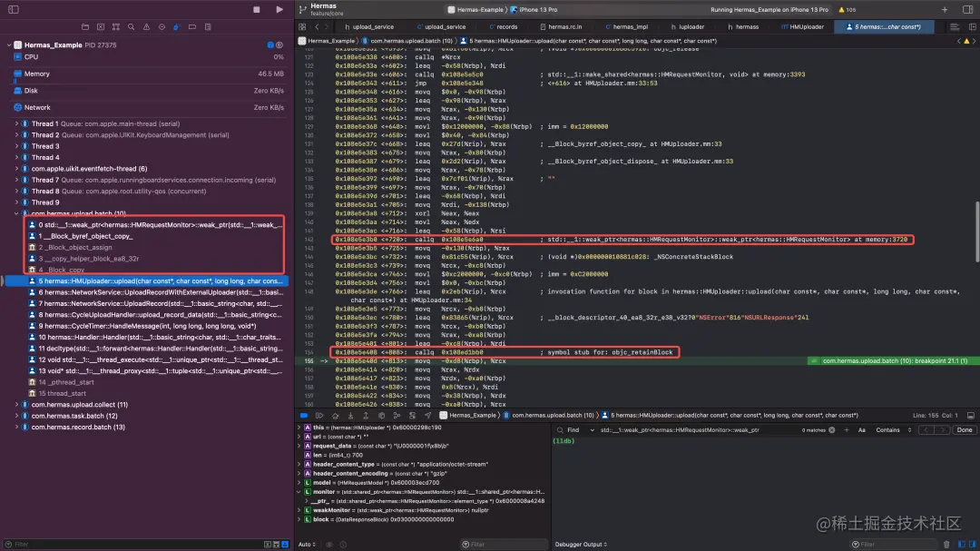Click Step Out in debug bar
Viewport: 980px width, 551px height.
pos(367,415)
